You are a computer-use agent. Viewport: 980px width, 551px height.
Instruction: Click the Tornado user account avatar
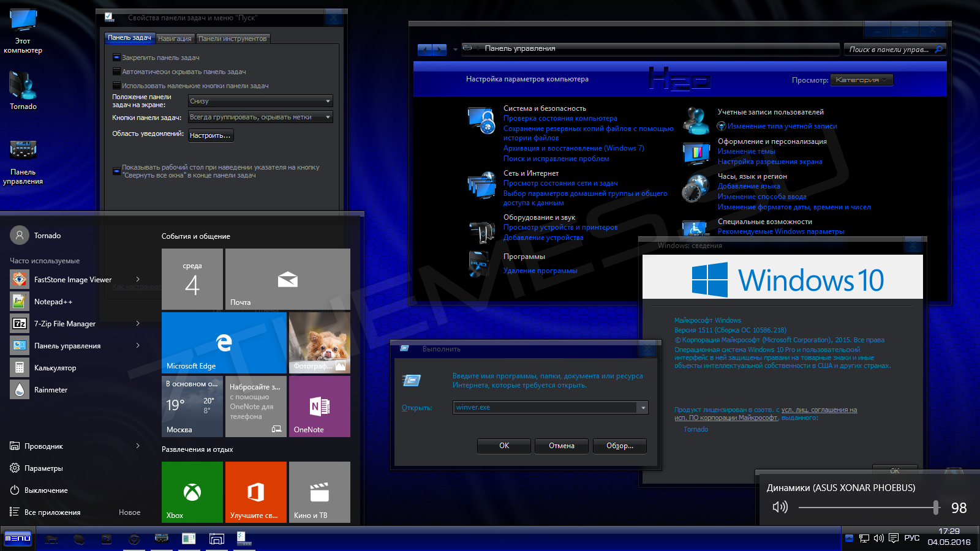20,235
